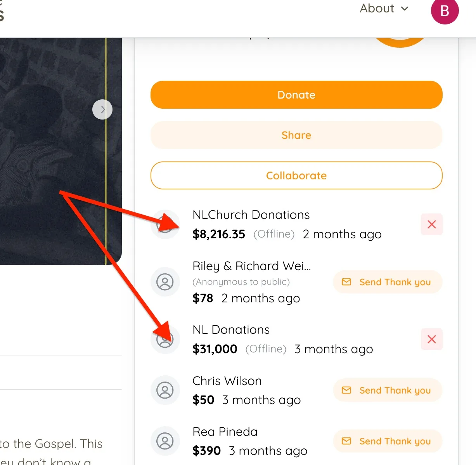Open the pink B profile avatar
The width and height of the screenshot is (476, 465).
(445, 11)
